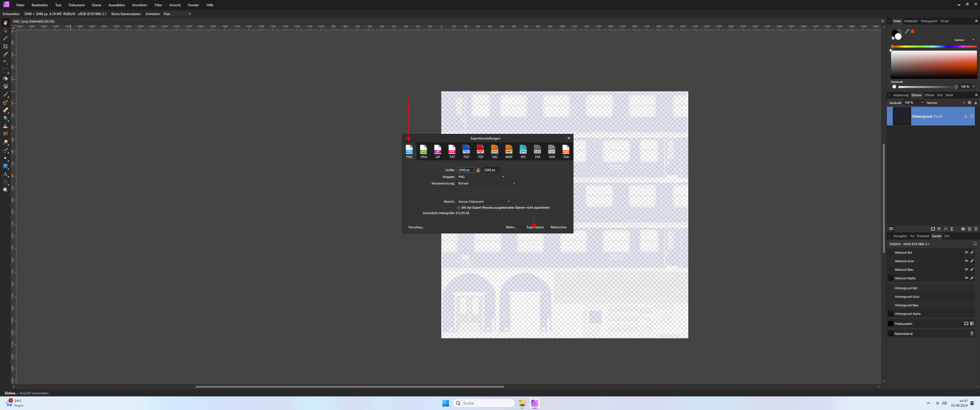Click the Abbrechen button
This screenshot has width=980, height=410.
coord(558,227)
